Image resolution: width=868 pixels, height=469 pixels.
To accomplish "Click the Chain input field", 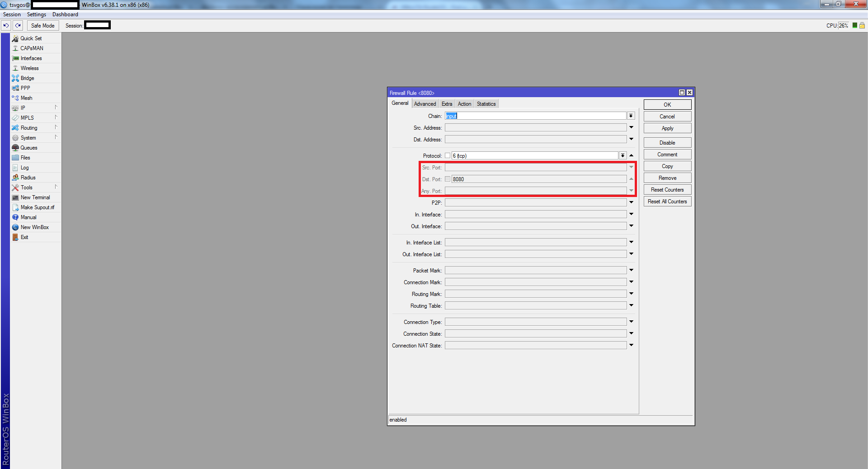I will (x=536, y=116).
